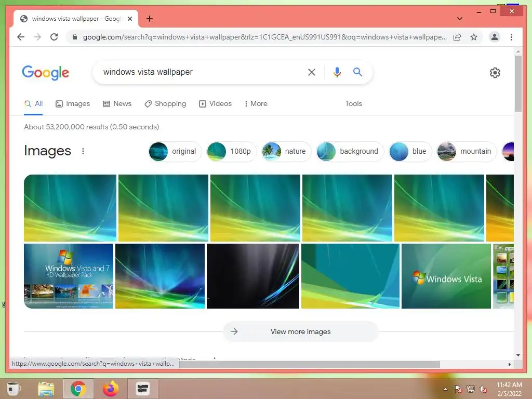Open Chrome's three-dot menu

(x=511, y=37)
